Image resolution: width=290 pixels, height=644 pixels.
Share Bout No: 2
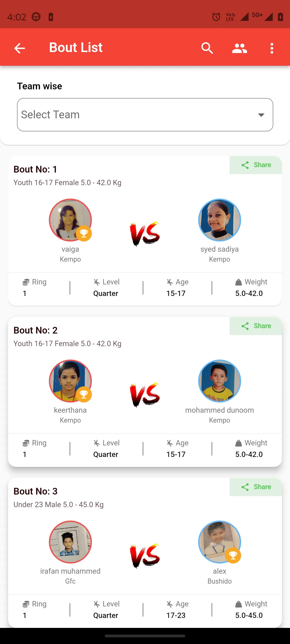pyautogui.click(x=256, y=326)
